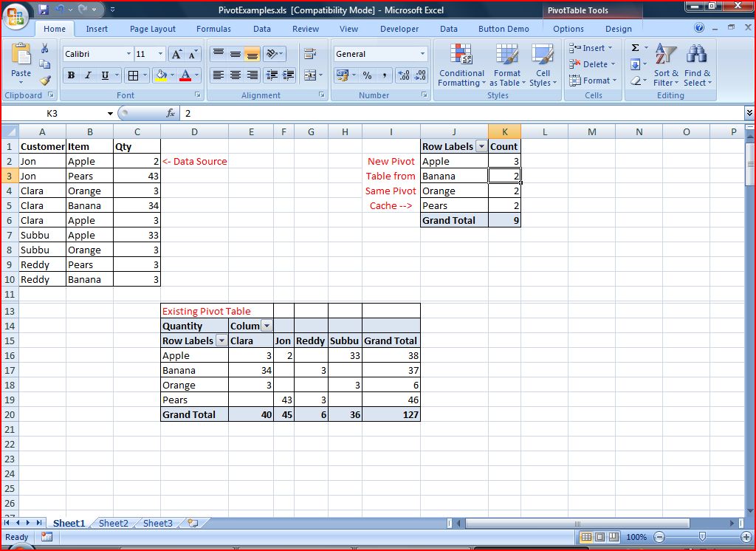Select column M header
This screenshot has width=756, height=551.
[591, 131]
